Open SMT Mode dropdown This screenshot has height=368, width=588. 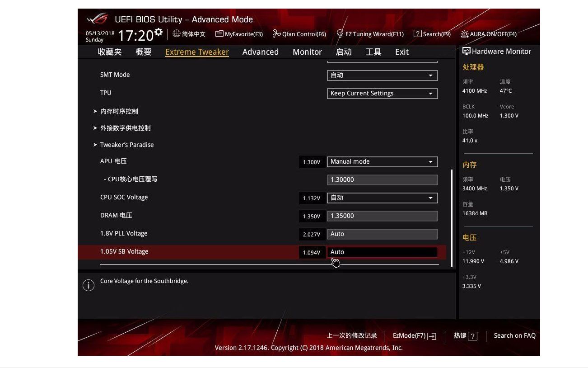pos(383,75)
